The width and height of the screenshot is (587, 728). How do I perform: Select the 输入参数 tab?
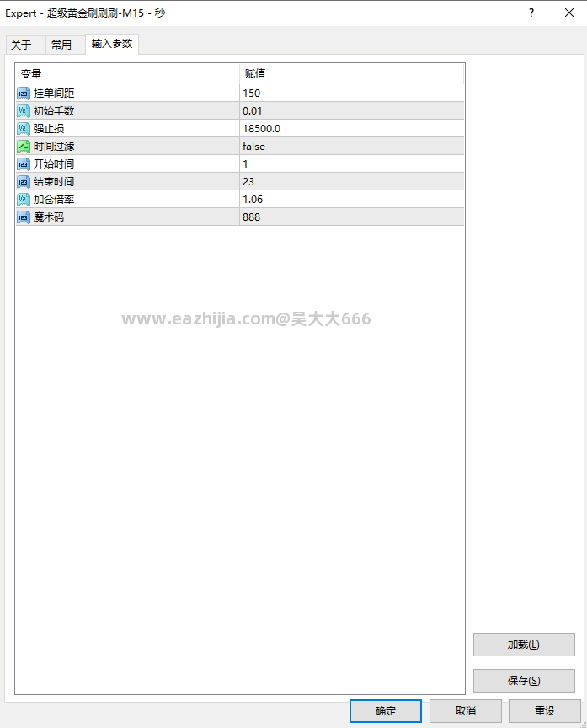click(x=112, y=44)
